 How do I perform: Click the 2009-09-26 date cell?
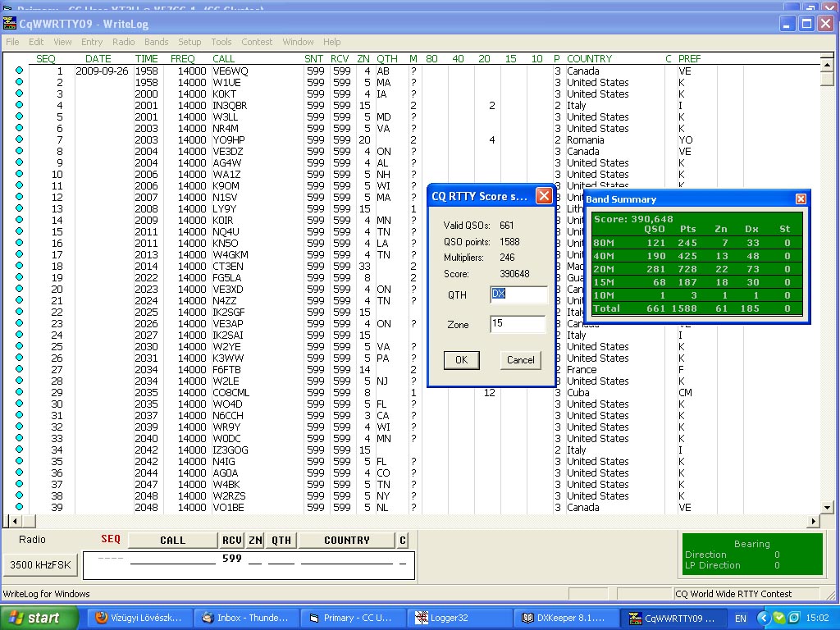coord(102,71)
